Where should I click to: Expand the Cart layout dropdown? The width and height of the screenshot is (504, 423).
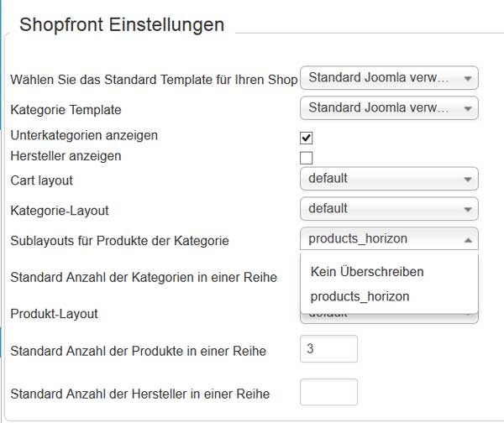pos(388,179)
